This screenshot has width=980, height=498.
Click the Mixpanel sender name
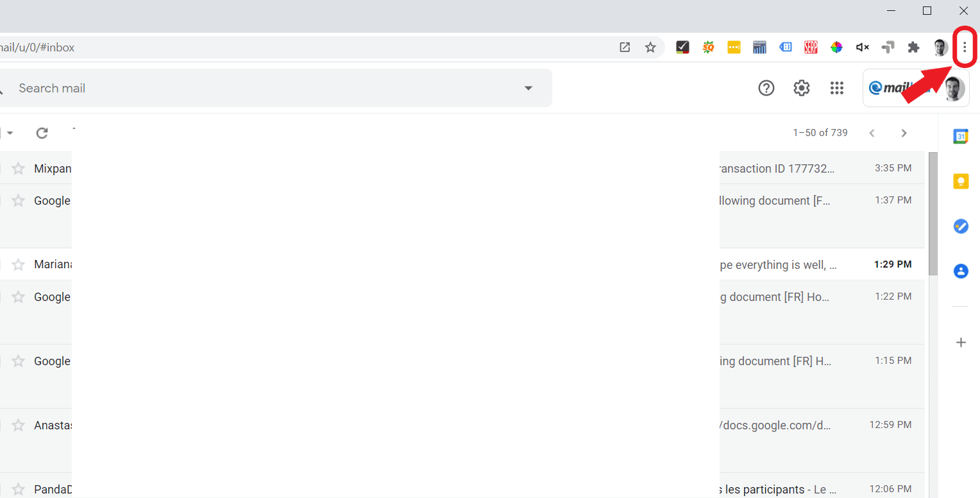coord(53,169)
